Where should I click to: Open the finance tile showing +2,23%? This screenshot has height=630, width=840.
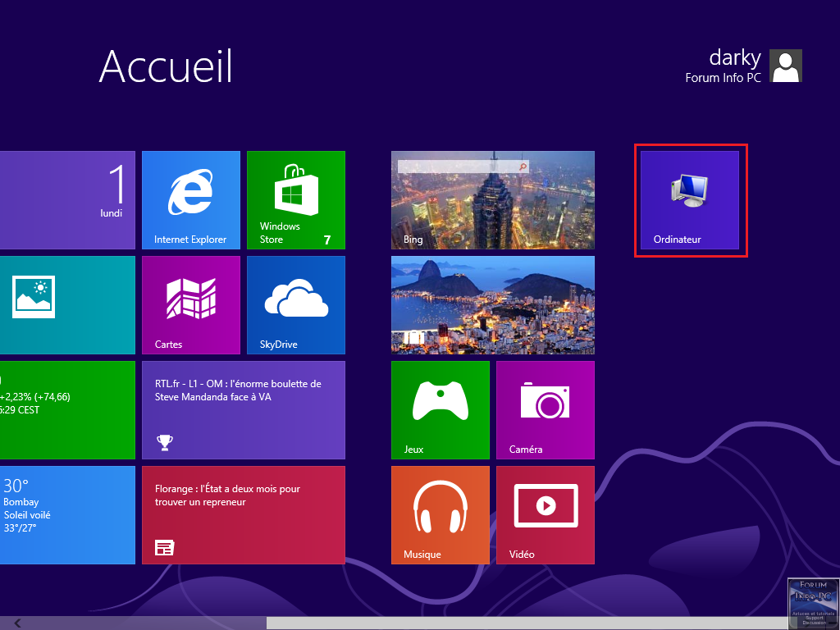click(67, 409)
